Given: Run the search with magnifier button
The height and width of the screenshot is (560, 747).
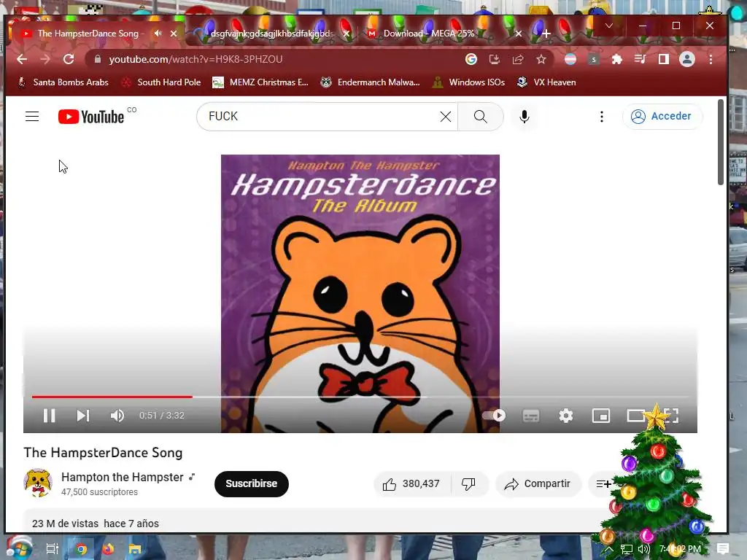Looking at the screenshot, I should (x=480, y=117).
